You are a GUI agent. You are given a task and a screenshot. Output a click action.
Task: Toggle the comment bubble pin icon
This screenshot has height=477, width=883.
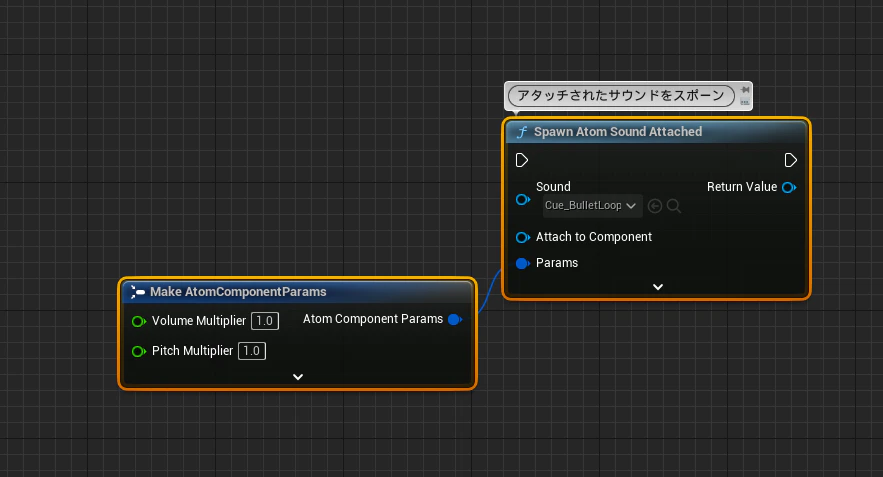(745, 90)
